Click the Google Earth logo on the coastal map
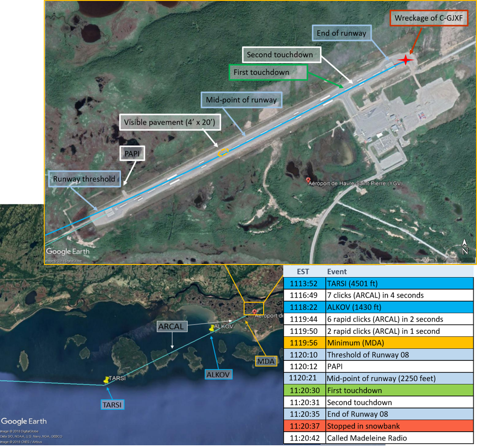 [24, 421]
